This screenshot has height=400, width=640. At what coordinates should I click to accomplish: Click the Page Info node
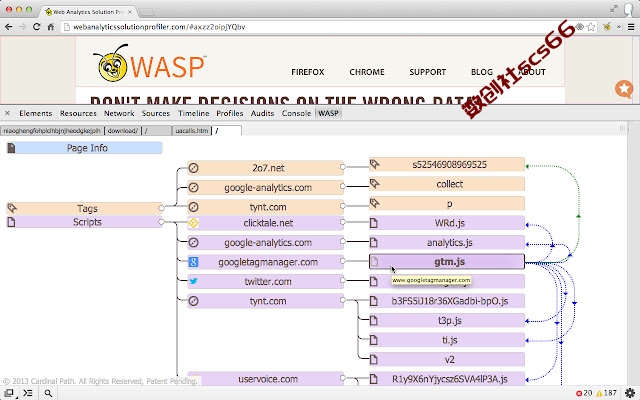point(84,148)
